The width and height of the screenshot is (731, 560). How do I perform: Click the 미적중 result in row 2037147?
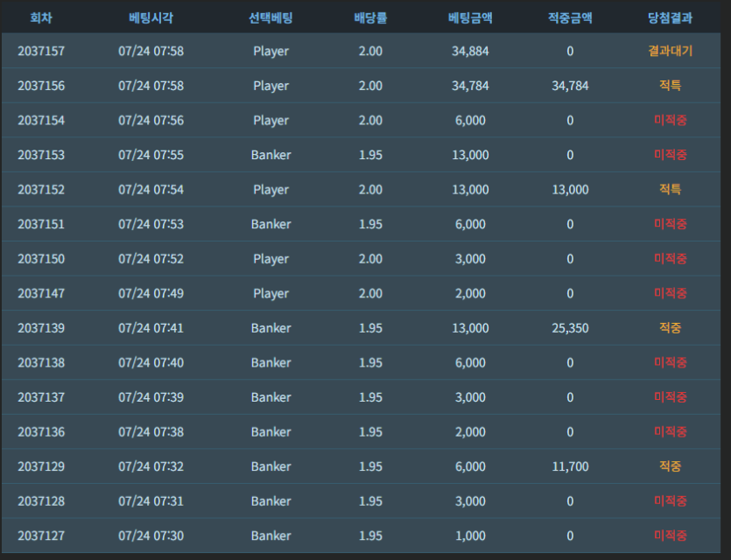pos(671,293)
